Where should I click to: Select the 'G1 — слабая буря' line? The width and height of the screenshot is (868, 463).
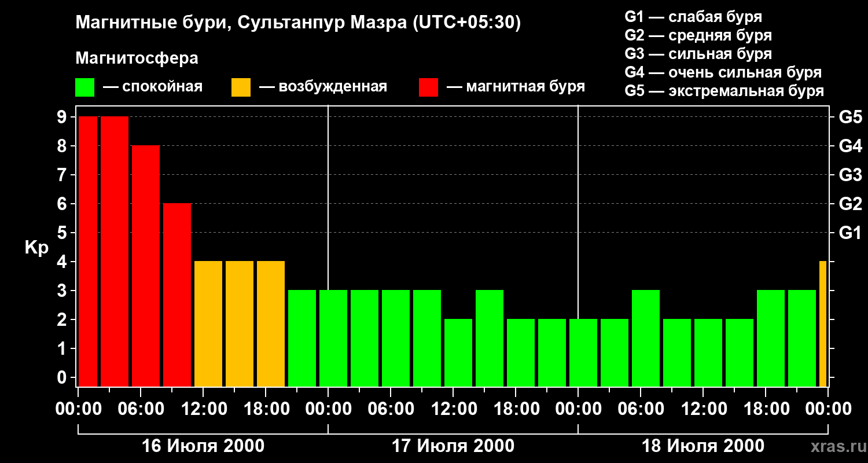point(693,17)
